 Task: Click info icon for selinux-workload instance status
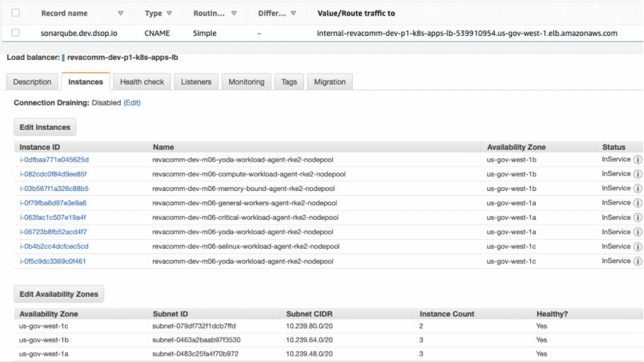(638, 247)
